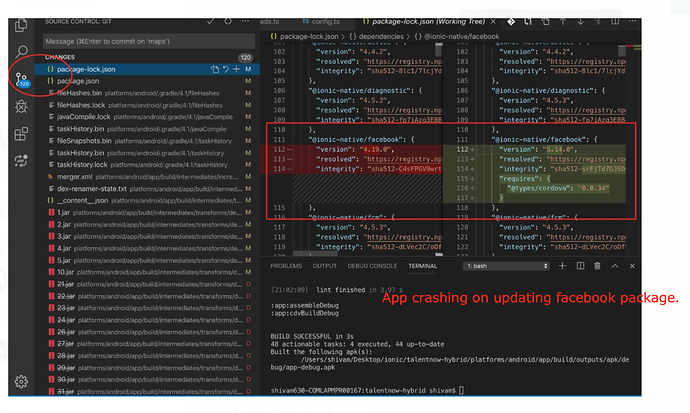
Task: Close the package-lock.json Working Tree tab
Action: (493, 22)
